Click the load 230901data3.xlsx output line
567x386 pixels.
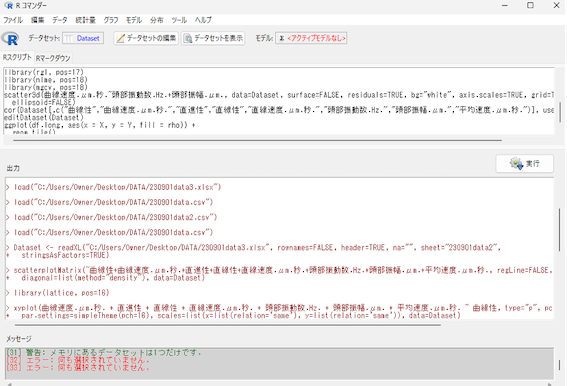113,187
